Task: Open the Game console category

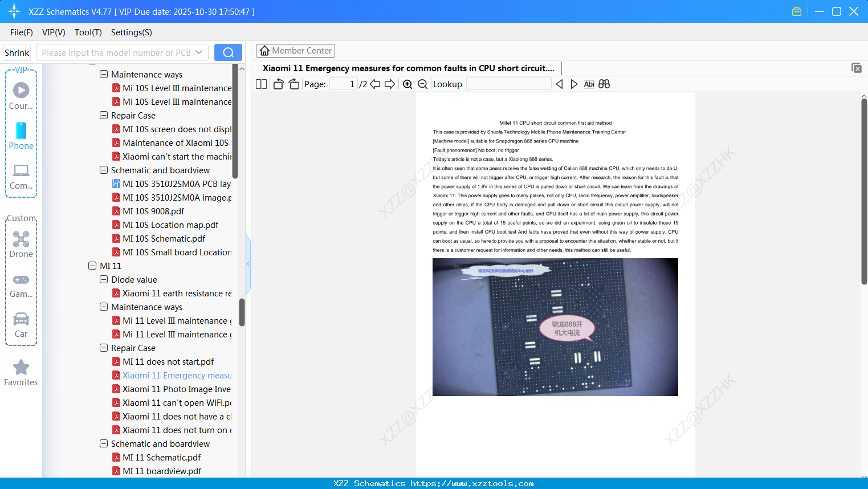Action: [21, 285]
